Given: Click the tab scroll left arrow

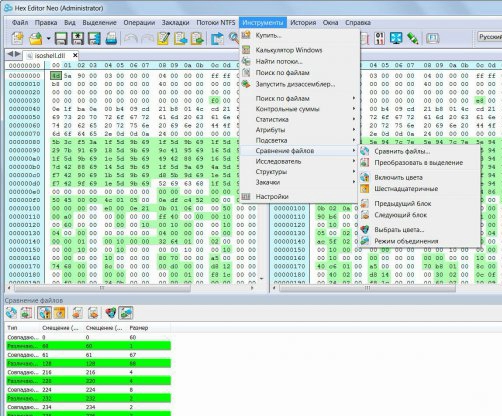Looking at the screenshot, I should (x=10, y=54).
